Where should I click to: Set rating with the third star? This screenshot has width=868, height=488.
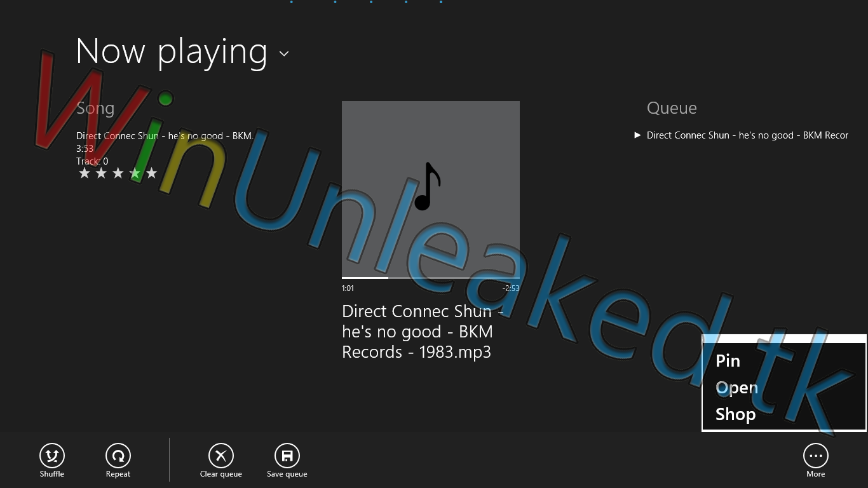[x=118, y=173]
